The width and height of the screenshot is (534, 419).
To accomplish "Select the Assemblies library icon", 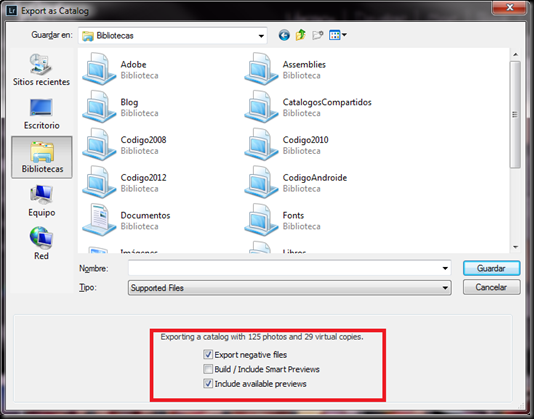I will point(261,68).
